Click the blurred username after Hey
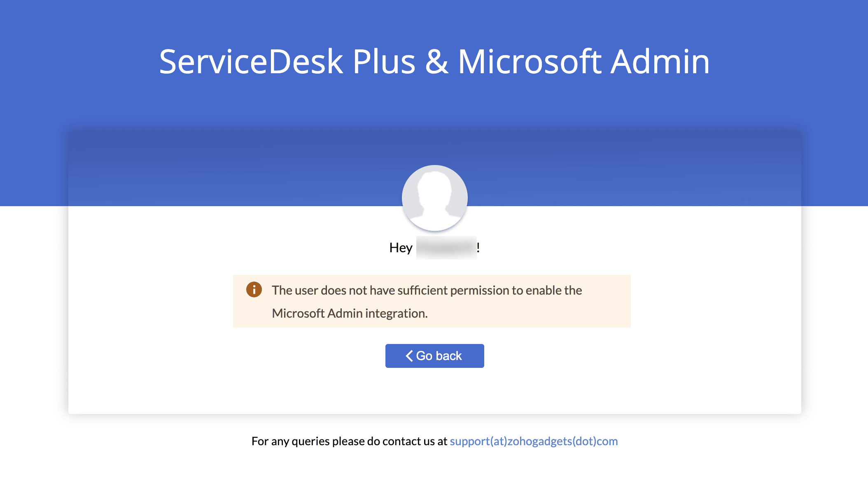The image size is (868, 488). 446,248
